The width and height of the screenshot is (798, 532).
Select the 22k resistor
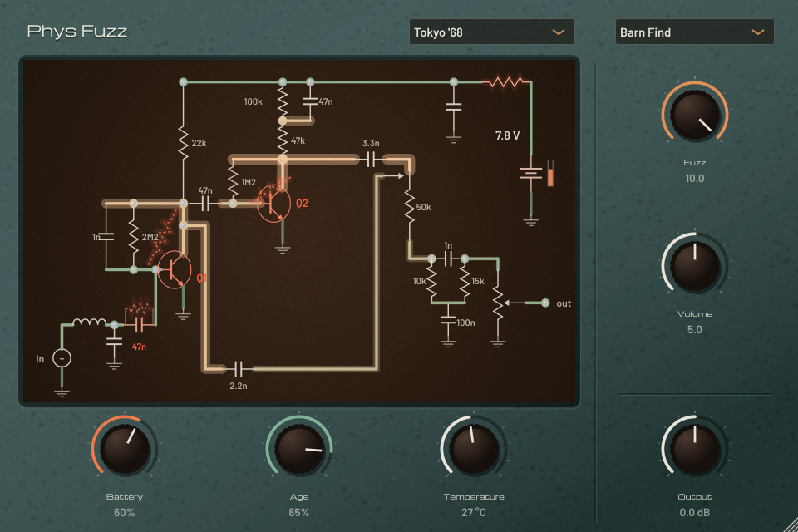pos(183,143)
